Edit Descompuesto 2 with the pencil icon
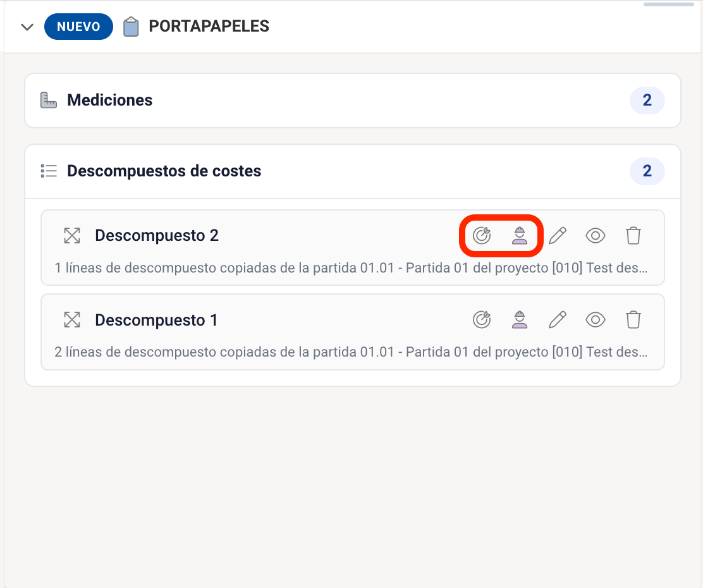703x588 pixels. [557, 236]
